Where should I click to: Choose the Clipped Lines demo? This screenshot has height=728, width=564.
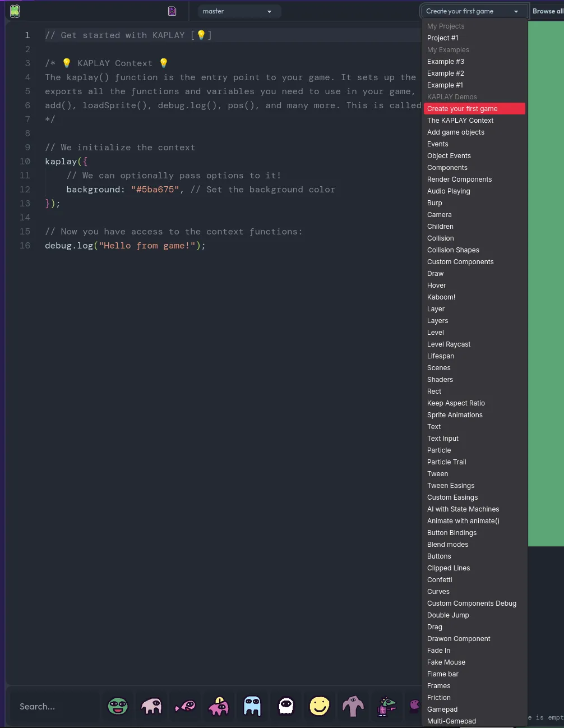474,568
